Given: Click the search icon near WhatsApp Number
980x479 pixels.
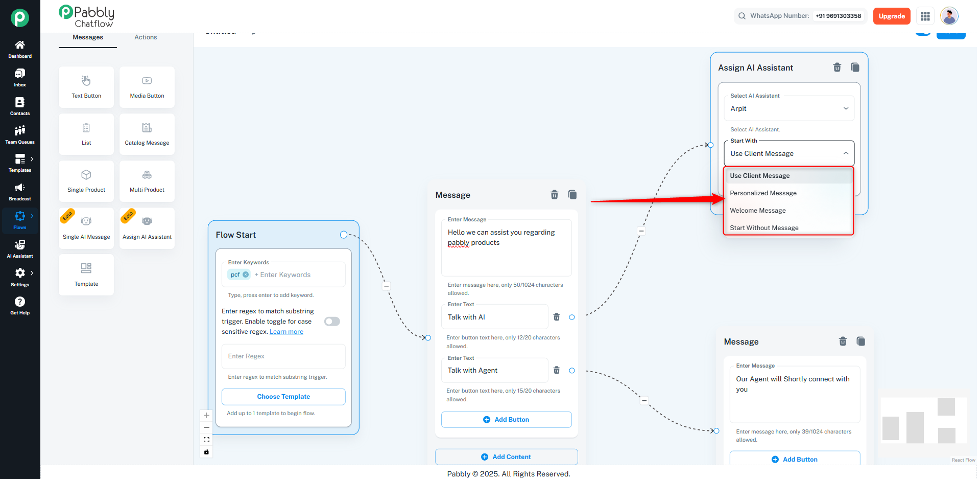Looking at the screenshot, I should click(x=742, y=16).
